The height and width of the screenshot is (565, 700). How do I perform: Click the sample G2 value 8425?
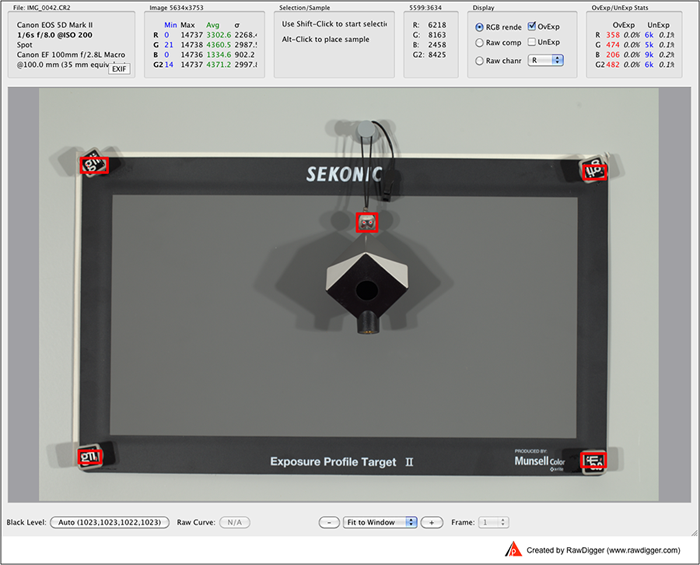click(x=437, y=54)
